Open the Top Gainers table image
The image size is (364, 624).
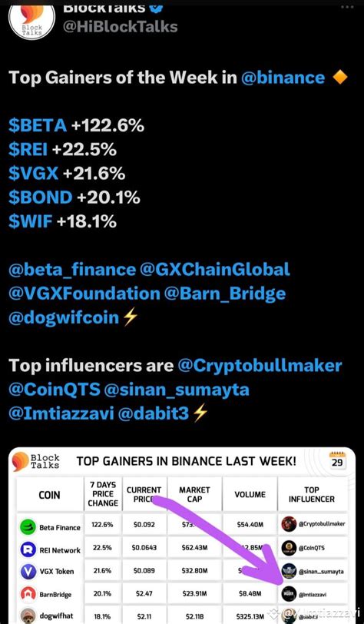click(182, 536)
